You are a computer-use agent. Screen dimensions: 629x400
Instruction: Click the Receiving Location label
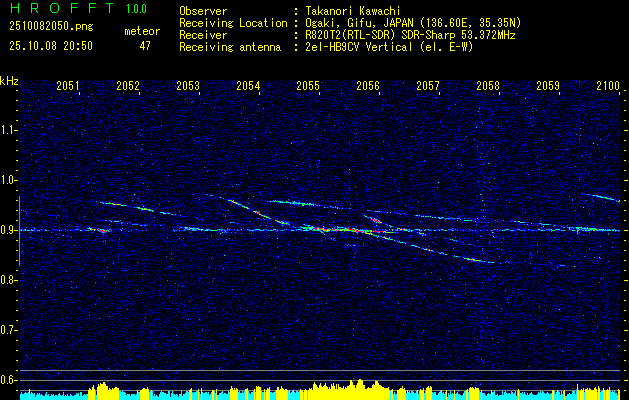pyautogui.click(x=233, y=23)
